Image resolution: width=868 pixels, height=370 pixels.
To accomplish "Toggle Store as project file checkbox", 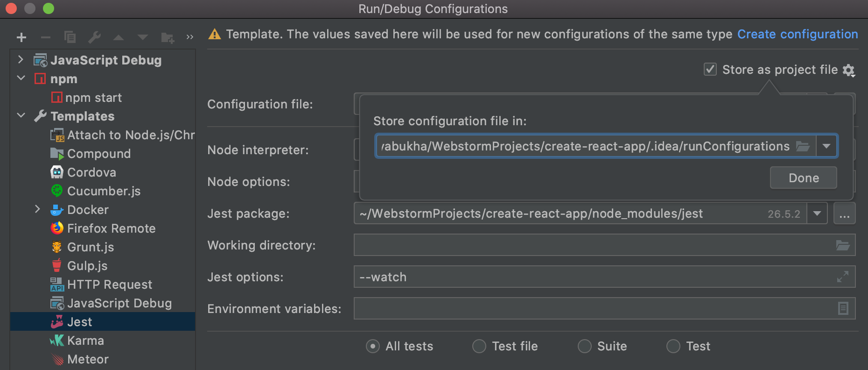I will pos(710,70).
